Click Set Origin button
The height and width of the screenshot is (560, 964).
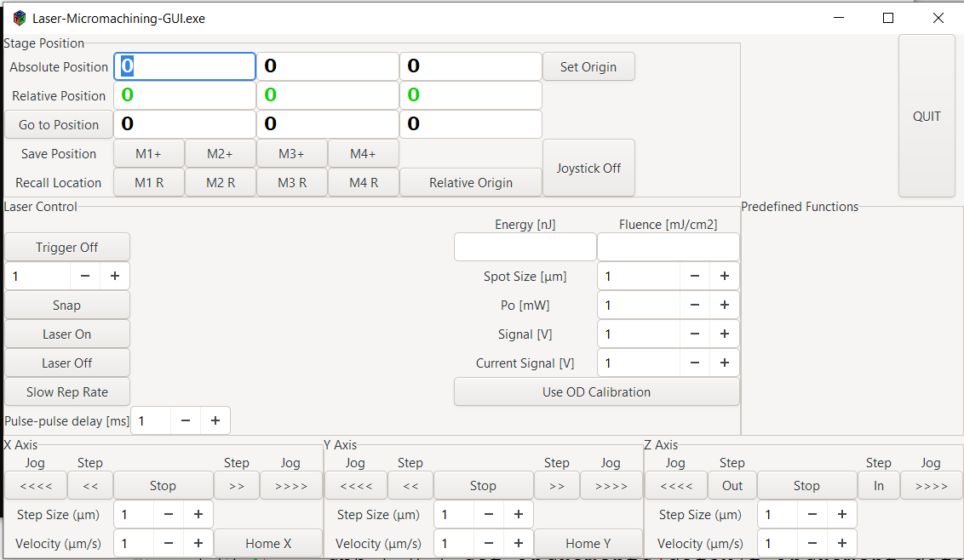(x=588, y=67)
